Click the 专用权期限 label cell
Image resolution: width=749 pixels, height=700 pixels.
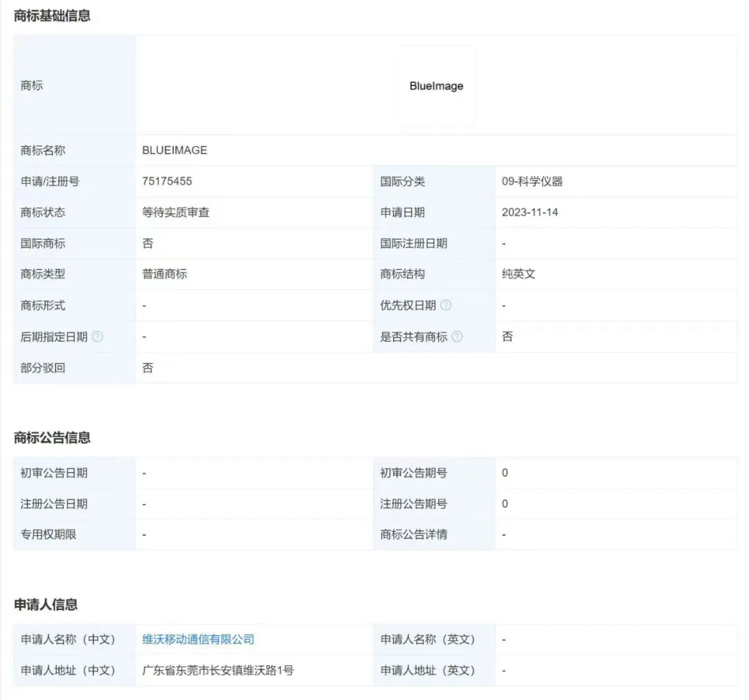pyautogui.click(x=74, y=535)
